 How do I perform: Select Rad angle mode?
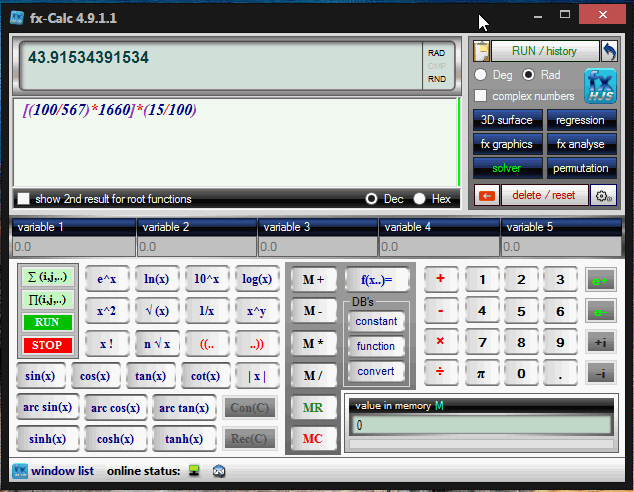click(528, 75)
